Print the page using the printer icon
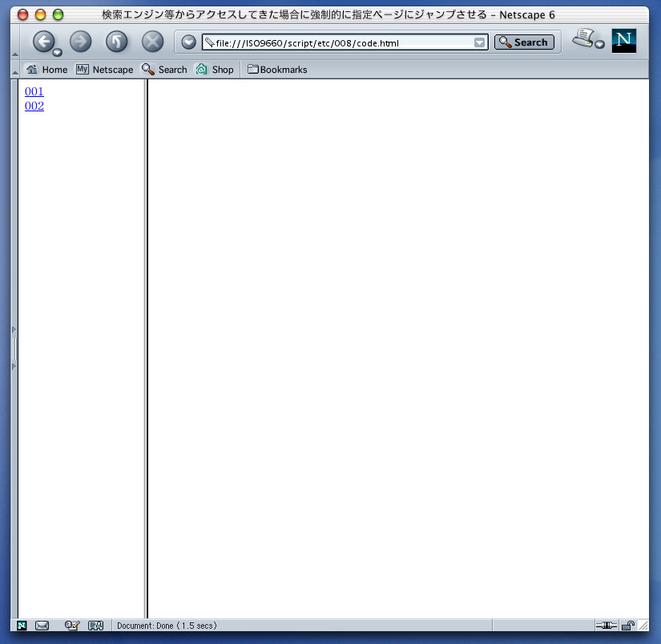This screenshot has width=661, height=644. 583,38
